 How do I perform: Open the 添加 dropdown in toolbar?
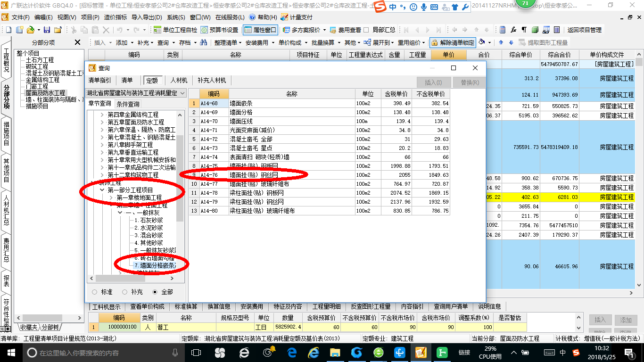pyautogui.click(x=124, y=42)
